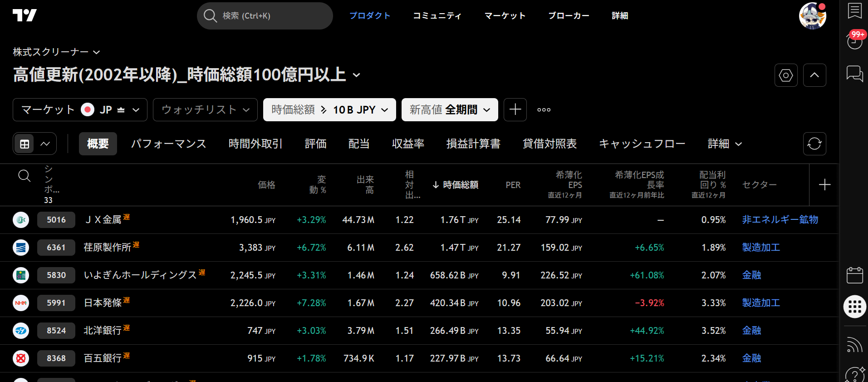Screen dimensions: 868x382
Task: Open screener settings hexagon icon
Action: [x=786, y=75]
